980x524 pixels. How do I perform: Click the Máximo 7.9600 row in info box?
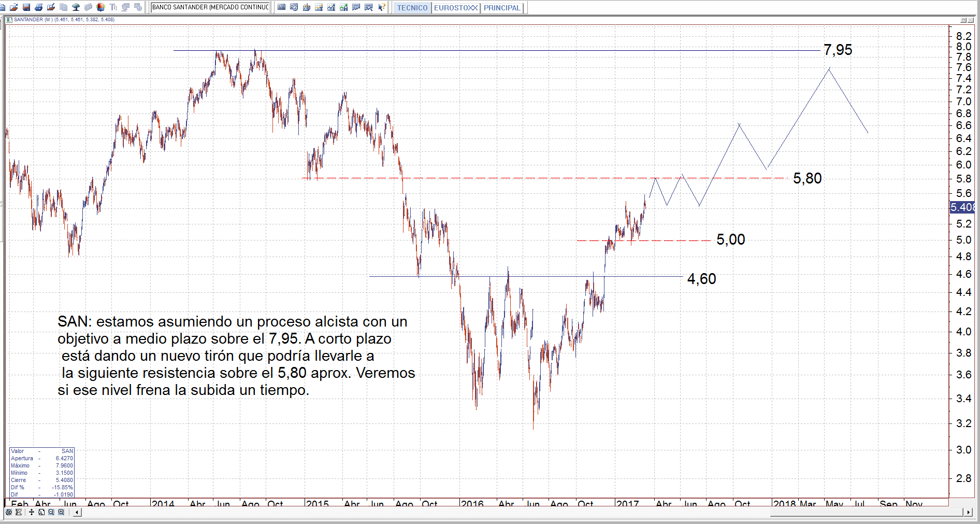(42, 465)
